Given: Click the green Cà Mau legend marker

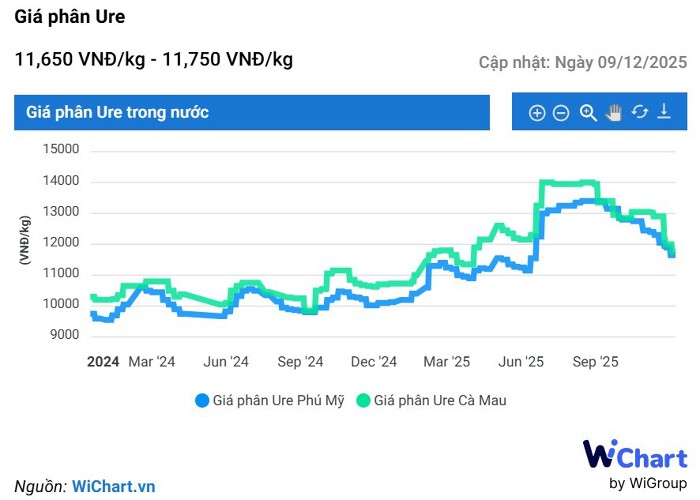Looking at the screenshot, I should [364, 400].
